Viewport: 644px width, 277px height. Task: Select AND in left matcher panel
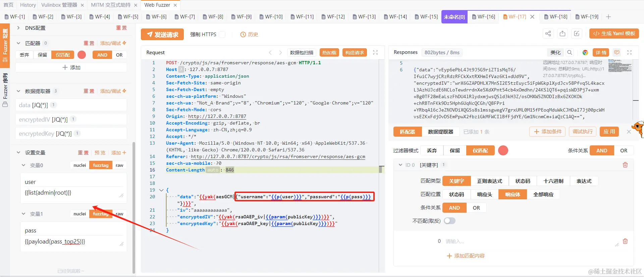tap(102, 55)
